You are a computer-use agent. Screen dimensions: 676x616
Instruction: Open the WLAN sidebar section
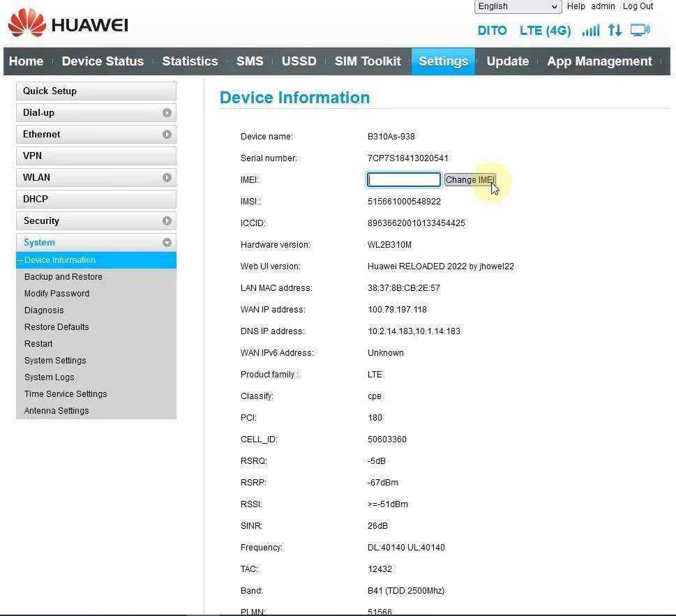(x=96, y=177)
